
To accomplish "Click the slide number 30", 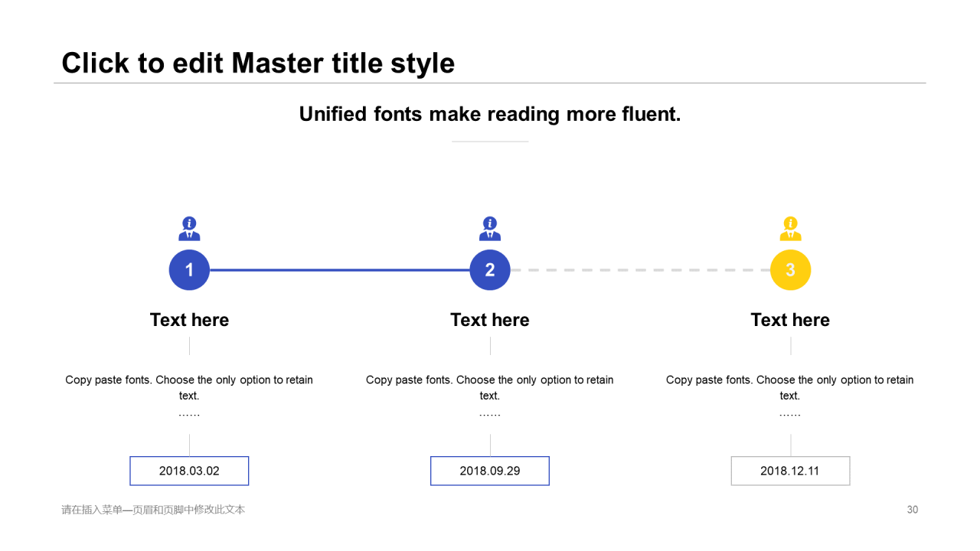I will point(913,510).
